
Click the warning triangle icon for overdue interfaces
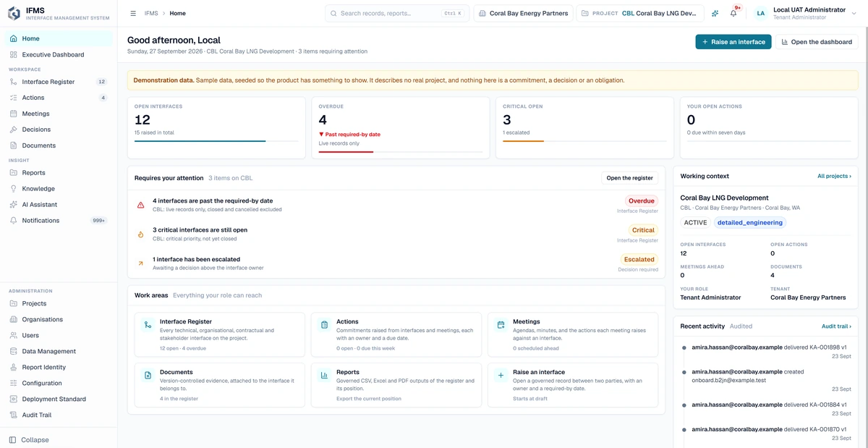tap(141, 205)
